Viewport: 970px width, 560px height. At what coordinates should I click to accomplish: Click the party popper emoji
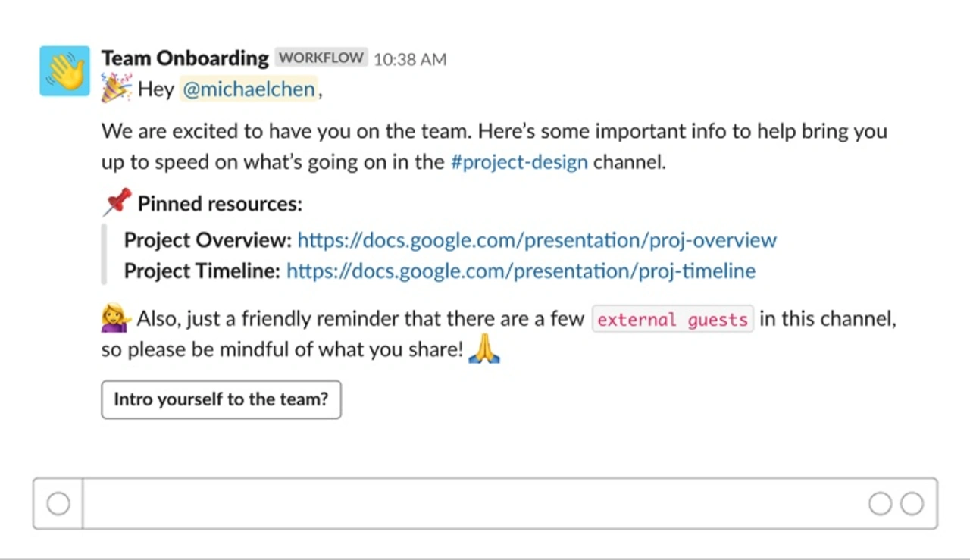(116, 89)
